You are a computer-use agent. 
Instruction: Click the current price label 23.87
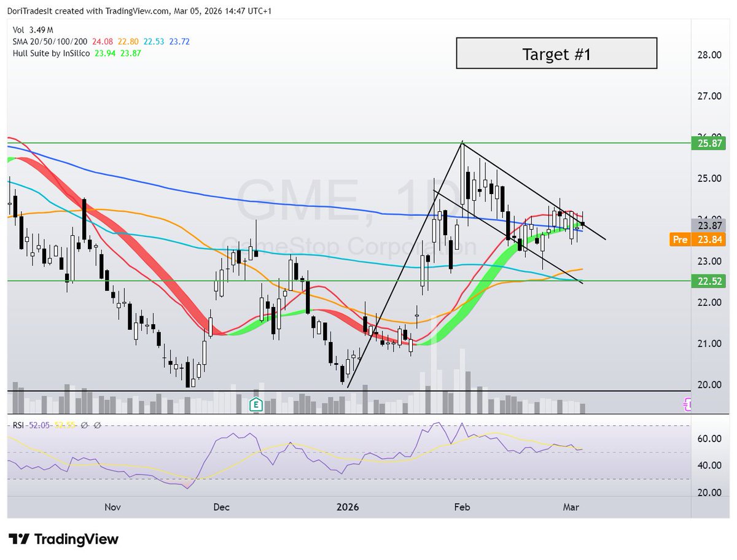click(709, 225)
